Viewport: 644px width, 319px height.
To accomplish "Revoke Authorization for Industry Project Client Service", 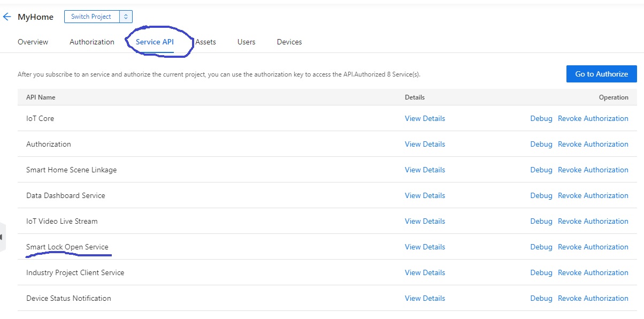I will (x=593, y=272).
